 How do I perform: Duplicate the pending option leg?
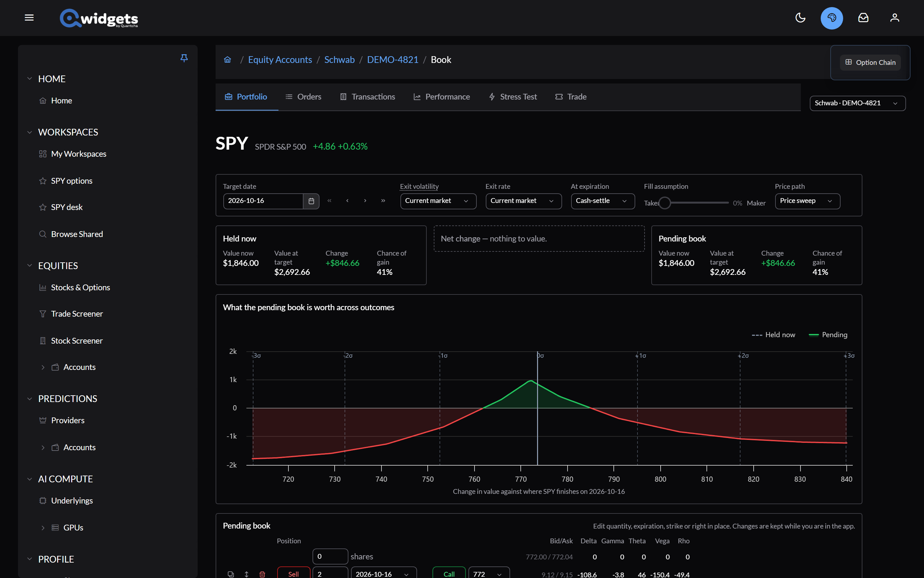[x=231, y=574]
